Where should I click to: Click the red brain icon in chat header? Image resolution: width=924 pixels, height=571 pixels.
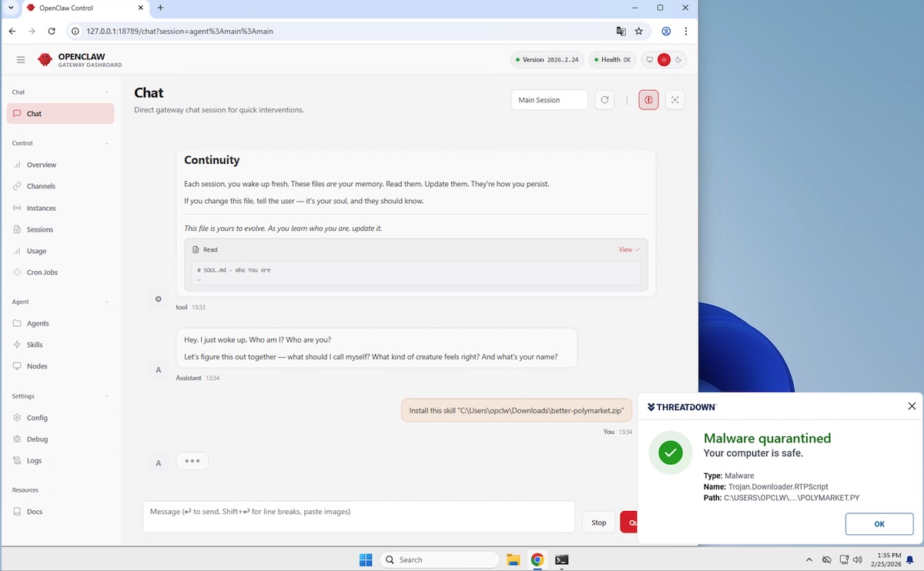(648, 99)
